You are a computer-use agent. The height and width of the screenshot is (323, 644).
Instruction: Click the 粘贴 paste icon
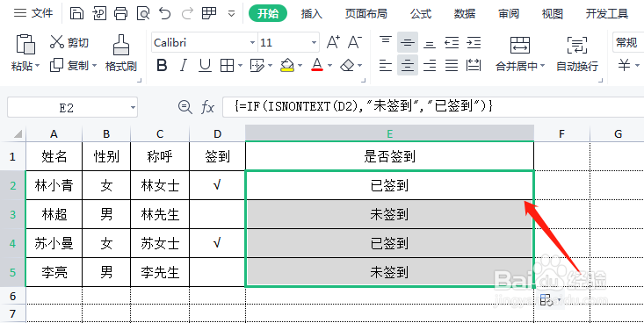pos(25,45)
